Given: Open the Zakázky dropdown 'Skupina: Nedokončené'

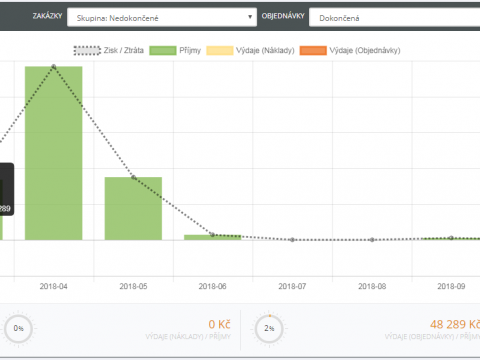Looking at the screenshot, I should coord(162,18).
